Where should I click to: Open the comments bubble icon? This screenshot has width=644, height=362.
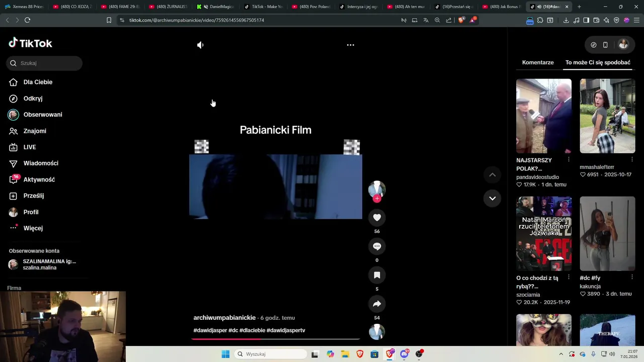click(377, 246)
